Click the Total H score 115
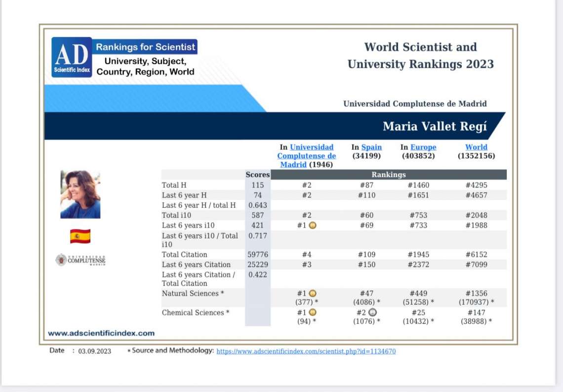This screenshot has width=563, height=392. pyautogui.click(x=258, y=185)
